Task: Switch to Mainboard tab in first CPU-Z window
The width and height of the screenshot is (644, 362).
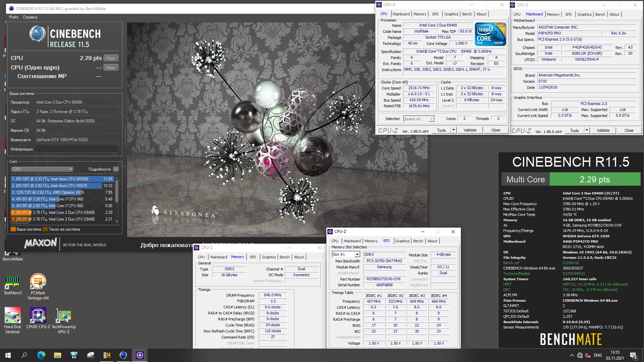Action: point(401,14)
